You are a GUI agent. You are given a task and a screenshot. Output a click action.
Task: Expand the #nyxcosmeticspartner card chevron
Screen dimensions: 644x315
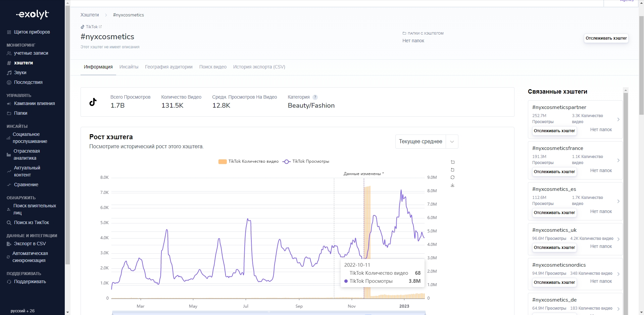(618, 119)
